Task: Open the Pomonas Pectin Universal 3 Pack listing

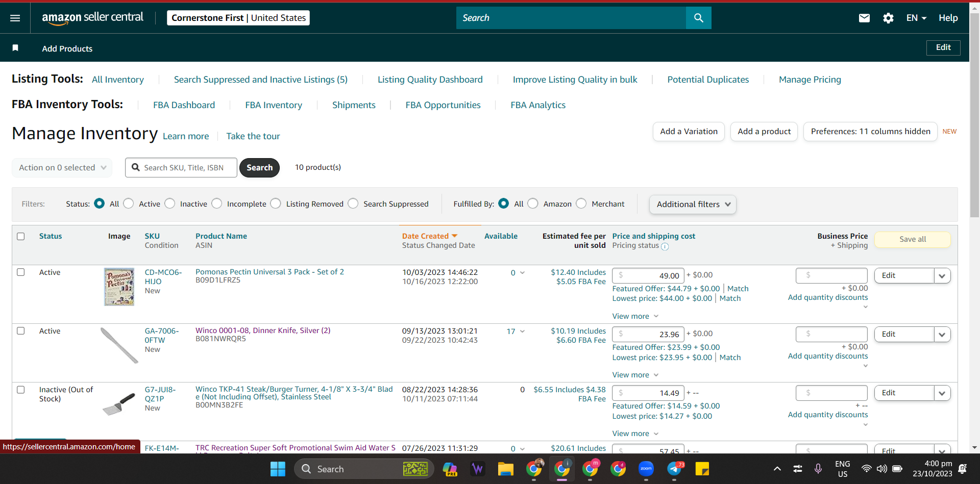Action: tap(269, 272)
